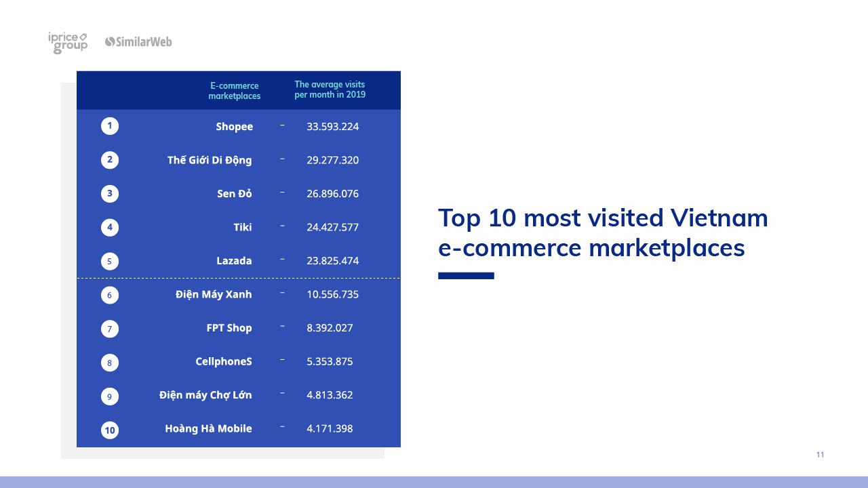The image size is (868, 488).
Task: Click the Top 10 most visited Vietnam title
Action: click(603, 232)
